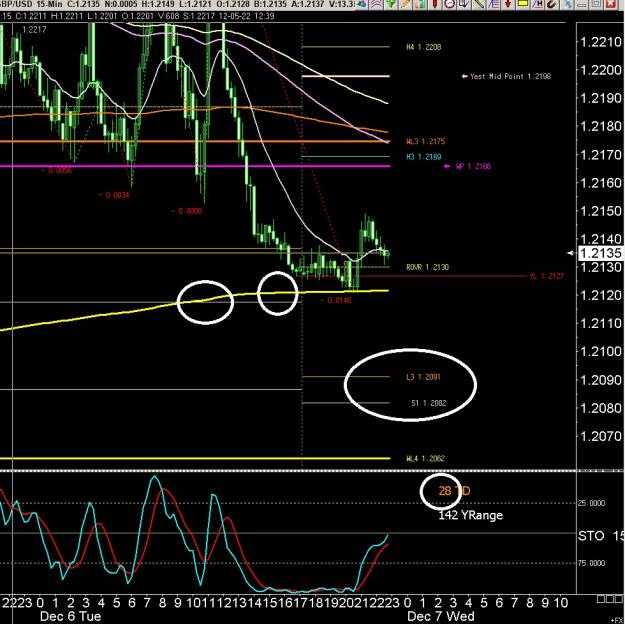
Task: Click the H3 1.2169 level label
Action: pos(424,157)
